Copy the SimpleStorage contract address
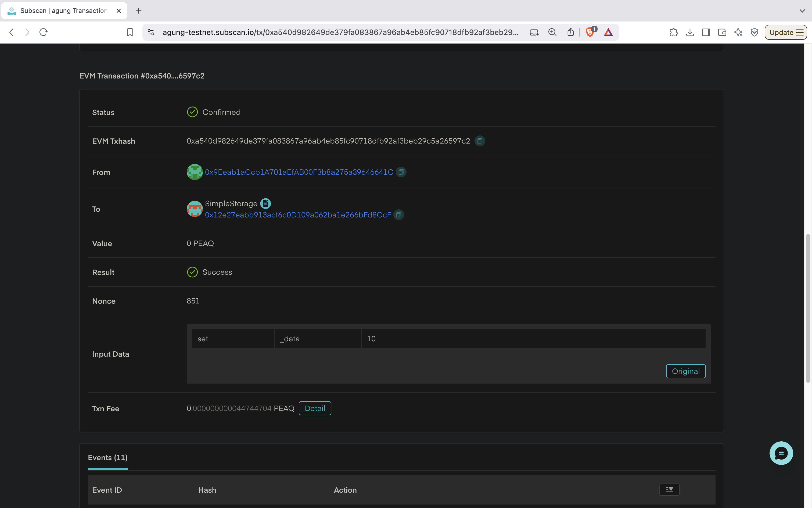Viewport: 812px width, 508px height. coord(399,215)
